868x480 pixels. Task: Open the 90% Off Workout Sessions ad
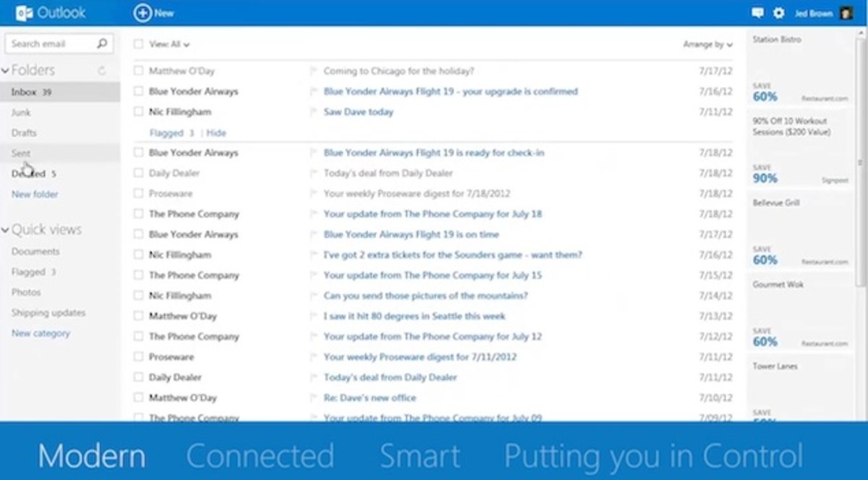[801, 150]
